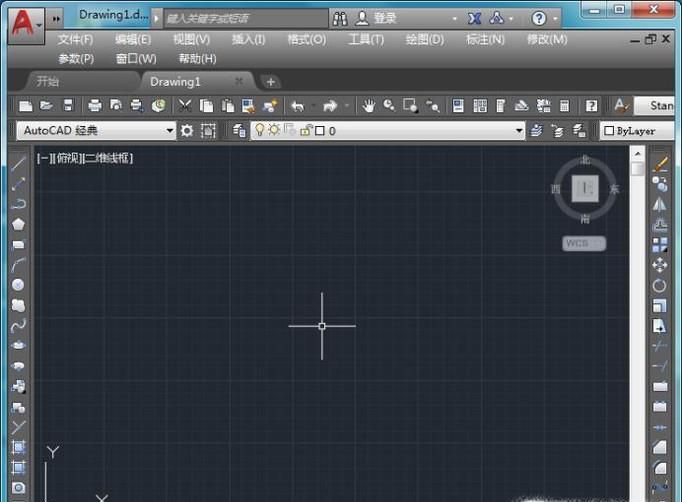This screenshot has width=682, height=502.
Task: Click the 登录 sign-in button
Action: point(385,18)
